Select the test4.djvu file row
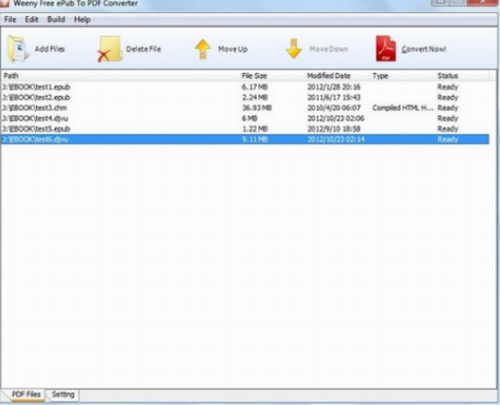Image resolution: width=500 pixels, height=405 pixels. [x=245, y=118]
